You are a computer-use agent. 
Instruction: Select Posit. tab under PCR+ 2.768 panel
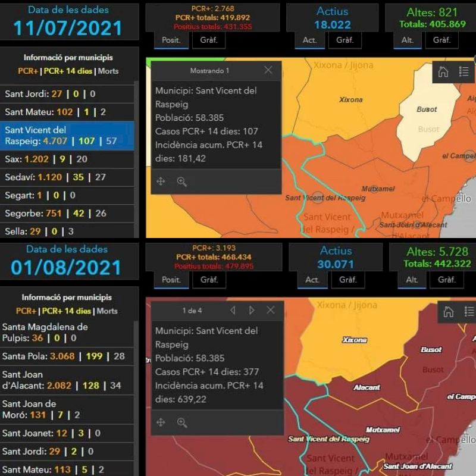tap(171, 40)
